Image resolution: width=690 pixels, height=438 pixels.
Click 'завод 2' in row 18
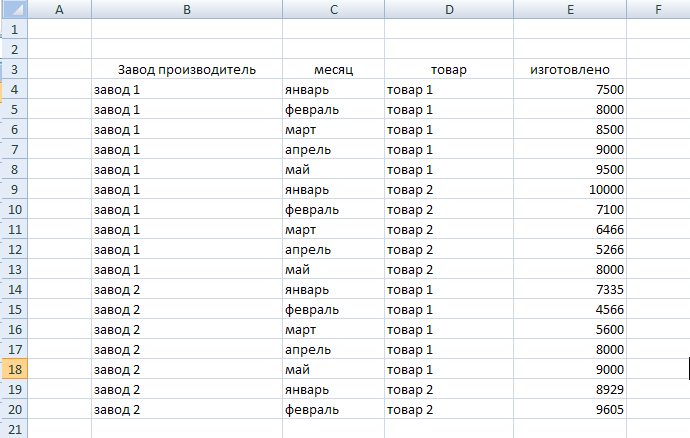[117, 370]
